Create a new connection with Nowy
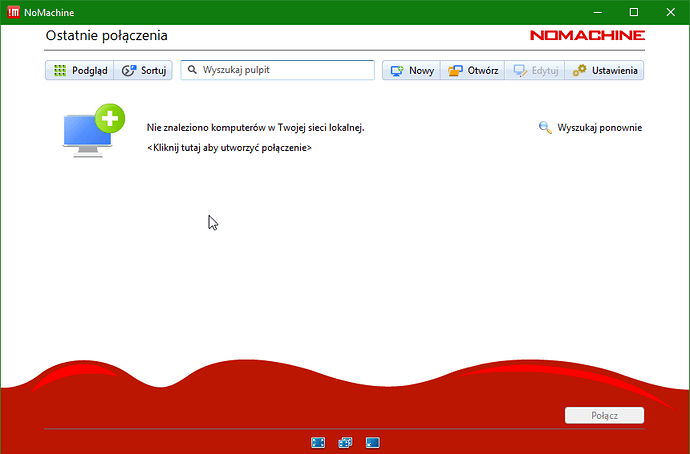690x454 pixels. pyautogui.click(x=411, y=71)
